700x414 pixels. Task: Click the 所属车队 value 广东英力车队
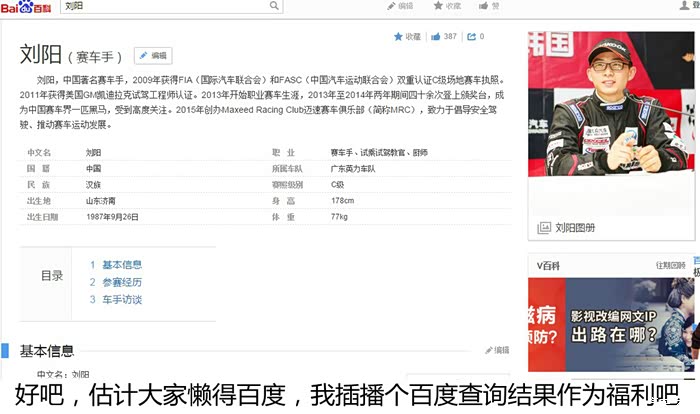[353, 169]
